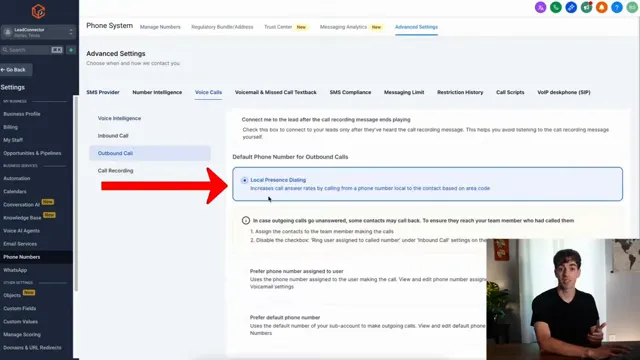The image size is (640, 360).
Task: Open WhatsApp in the sidebar
Action: (15, 270)
